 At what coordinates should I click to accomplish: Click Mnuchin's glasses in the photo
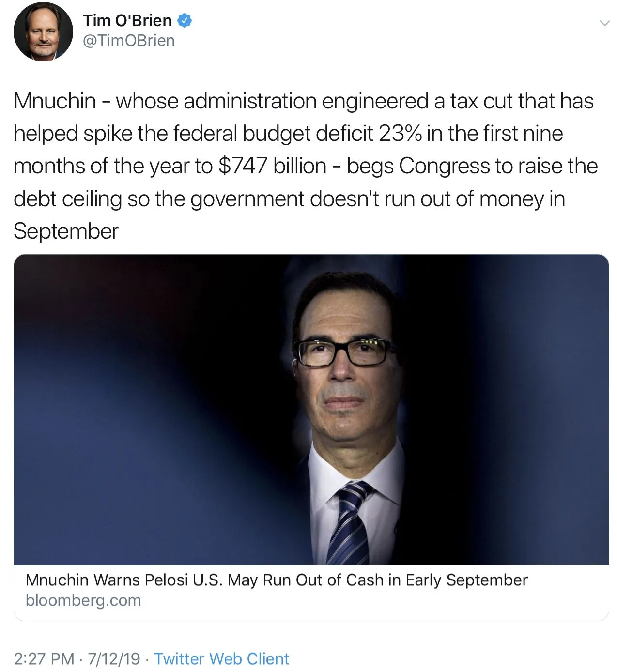(x=345, y=352)
